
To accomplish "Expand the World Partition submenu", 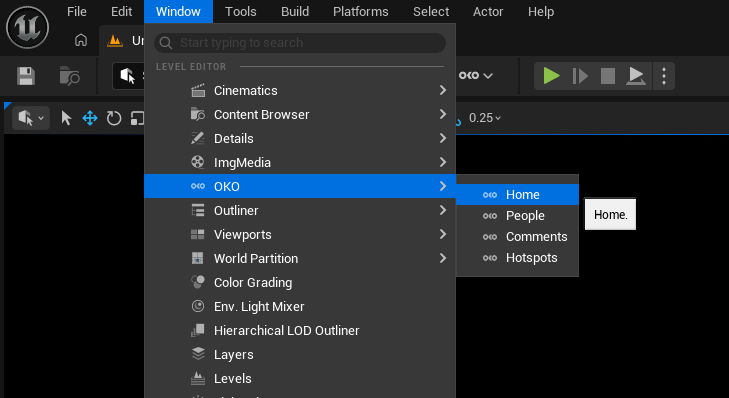I will [300, 258].
